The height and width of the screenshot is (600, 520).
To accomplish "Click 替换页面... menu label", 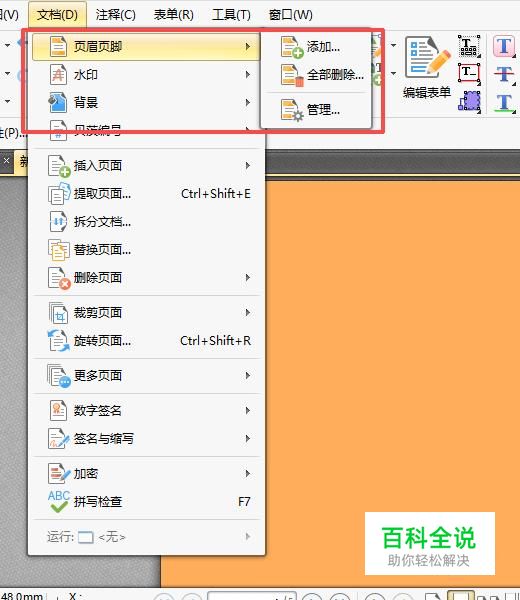I will (x=102, y=249).
